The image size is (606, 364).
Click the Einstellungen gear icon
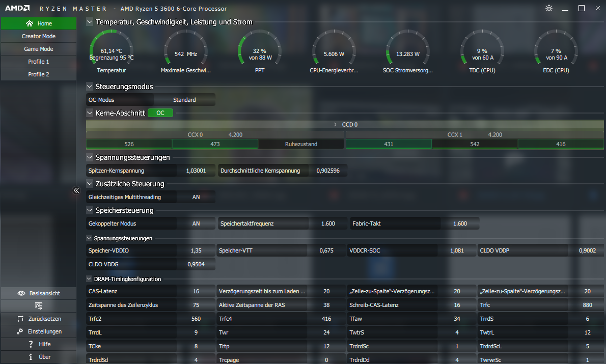tap(20, 331)
